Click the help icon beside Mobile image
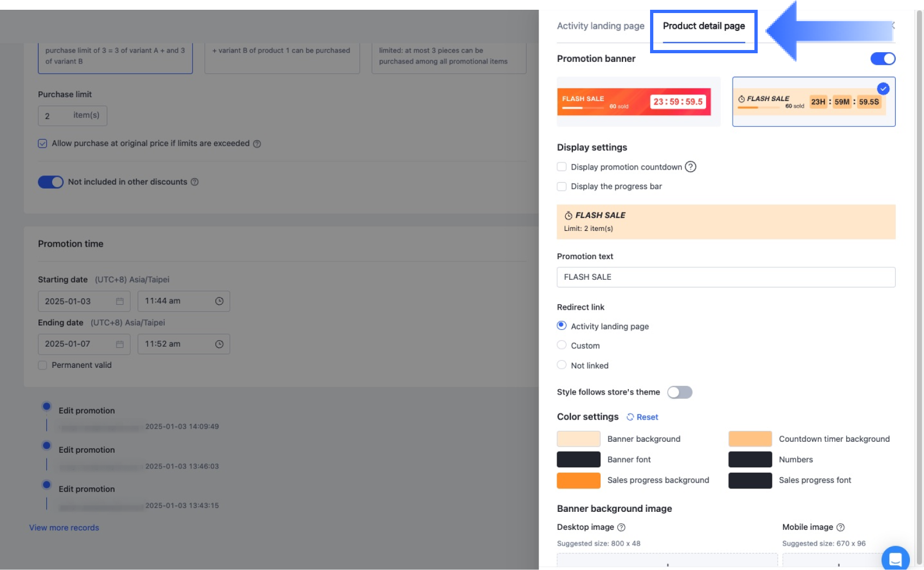924x570 pixels. pos(840,527)
